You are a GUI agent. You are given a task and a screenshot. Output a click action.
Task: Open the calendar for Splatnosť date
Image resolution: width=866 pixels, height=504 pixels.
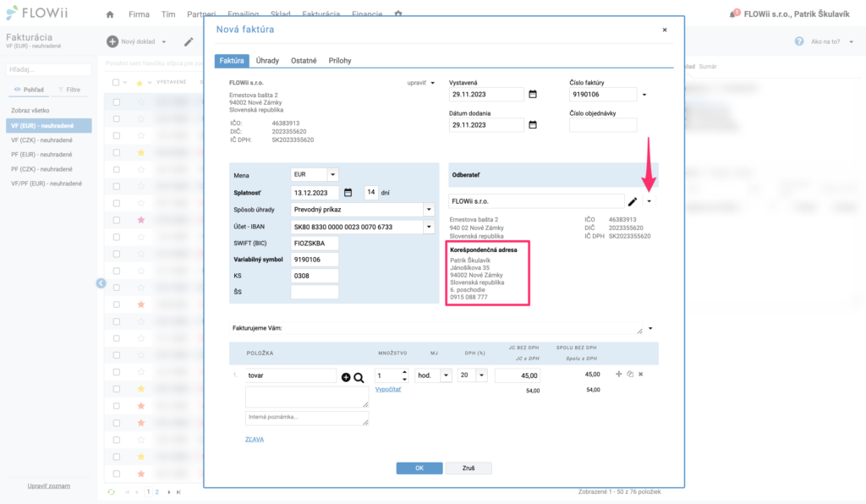(x=348, y=193)
